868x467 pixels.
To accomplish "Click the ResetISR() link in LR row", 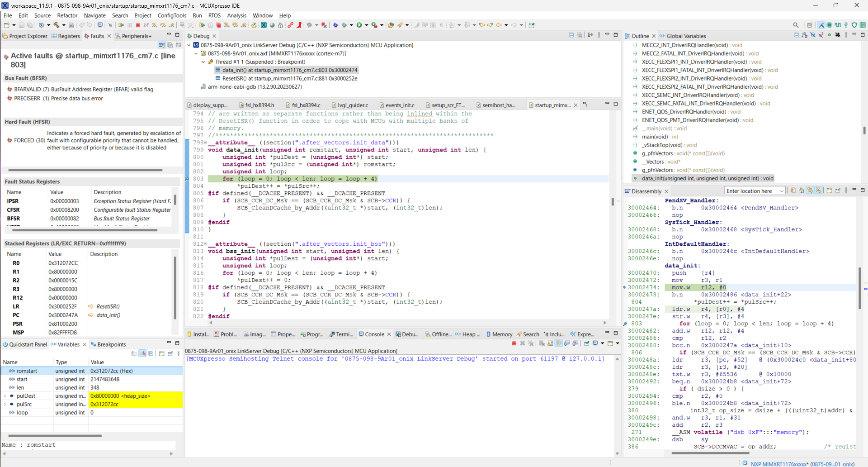I will tap(108, 306).
